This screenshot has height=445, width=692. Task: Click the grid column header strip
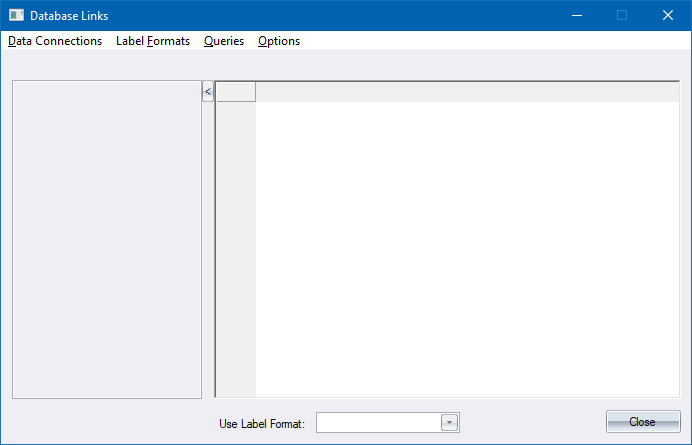466,92
